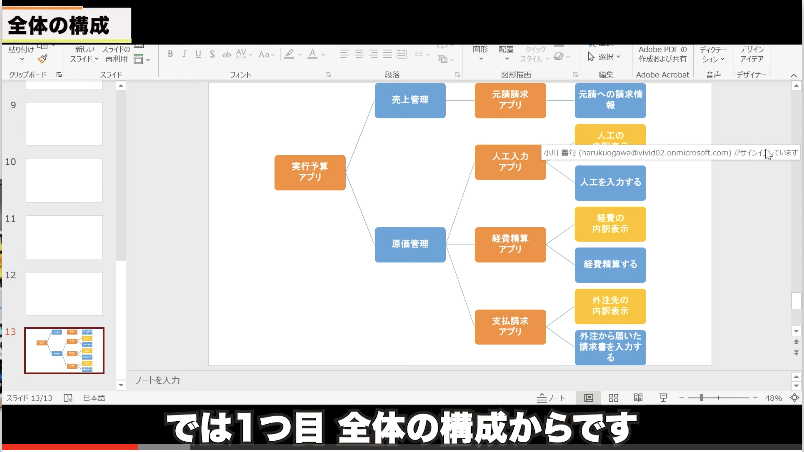Viewport: 804px width, 452px height.
Task: Click fit slide to window icon
Action: [794, 398]
